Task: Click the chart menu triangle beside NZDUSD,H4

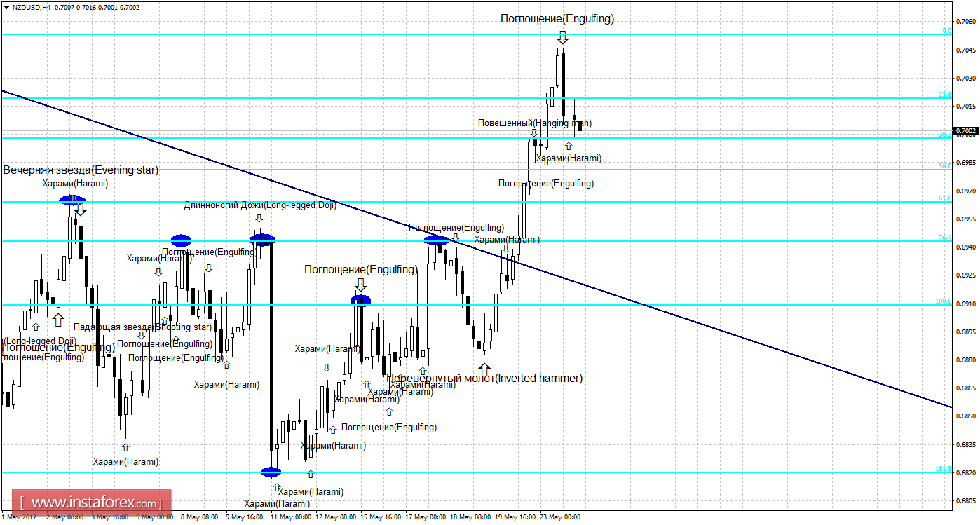Action: pos(7,7)
